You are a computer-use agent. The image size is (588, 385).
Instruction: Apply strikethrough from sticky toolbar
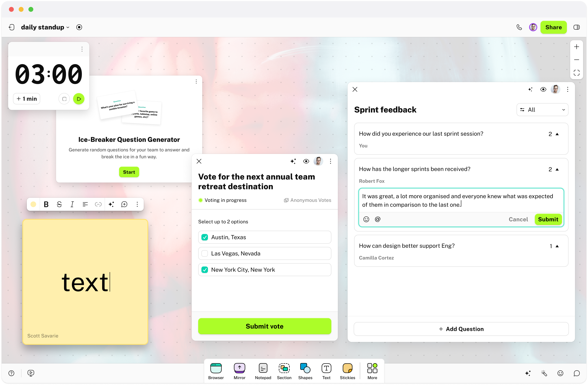click(59, 204)
